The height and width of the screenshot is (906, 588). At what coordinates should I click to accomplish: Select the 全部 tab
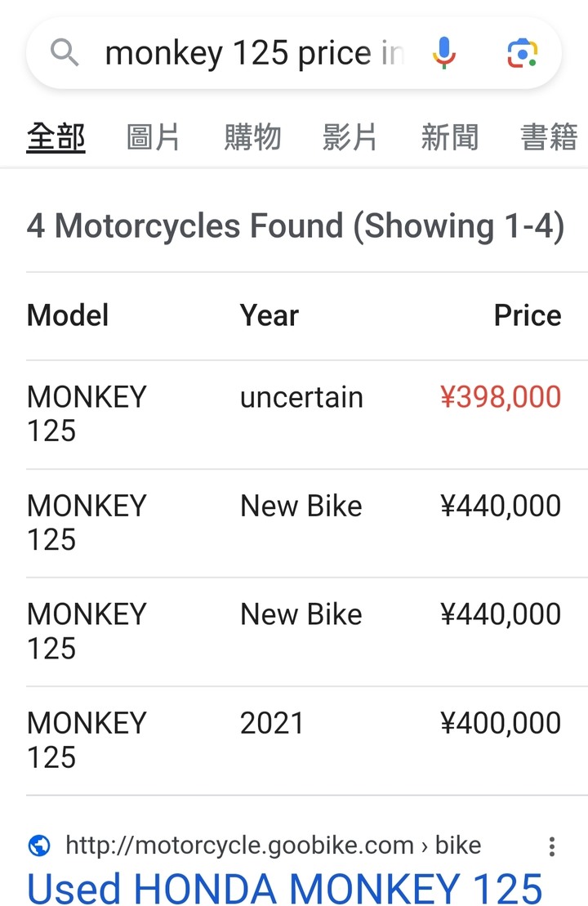point(56,137)
